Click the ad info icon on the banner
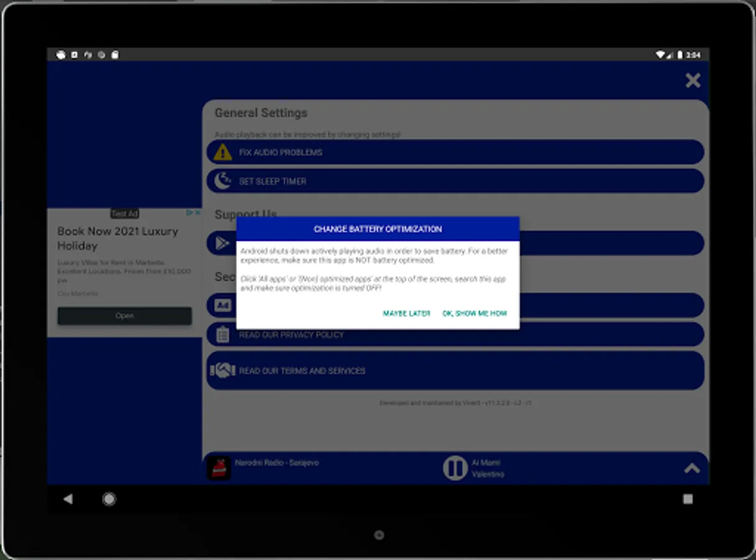The height and width of the screenshot is (560, 756). coord(190,213)
